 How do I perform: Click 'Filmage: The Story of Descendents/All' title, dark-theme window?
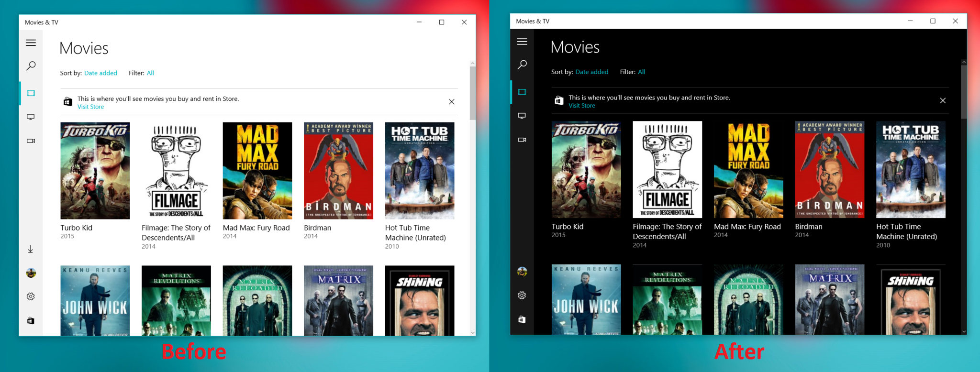point(668,231)
